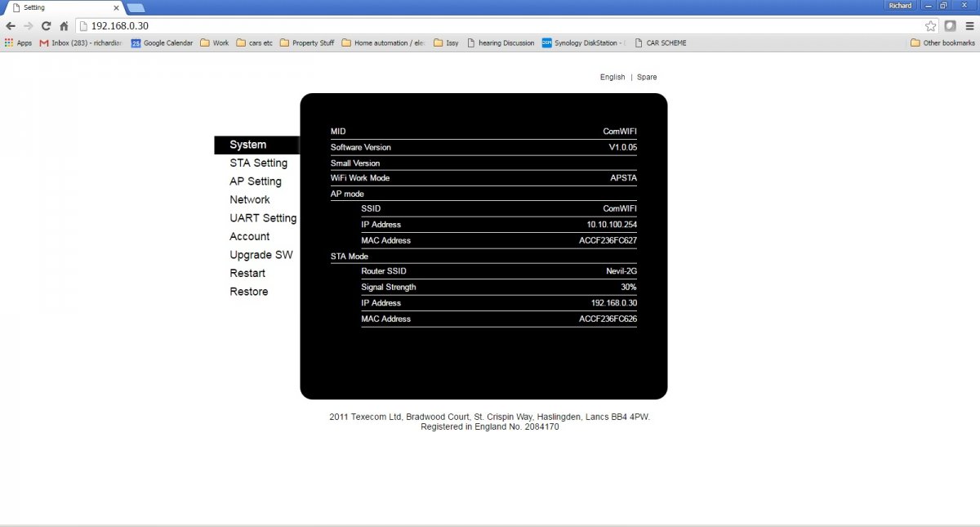Viewport: 980px width, 527px height.
Task: Expand the Home automation bookmarks folder
Action: tap(384, 43)
